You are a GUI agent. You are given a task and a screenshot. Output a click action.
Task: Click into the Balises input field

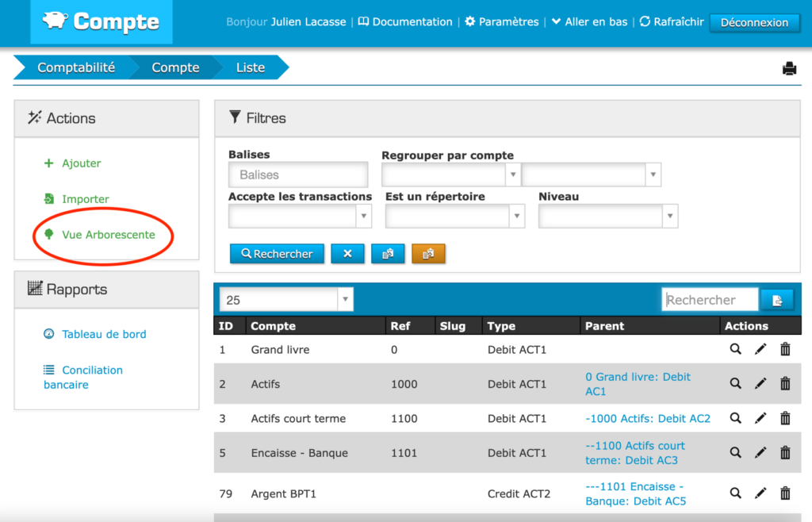(x=298, y=175)
